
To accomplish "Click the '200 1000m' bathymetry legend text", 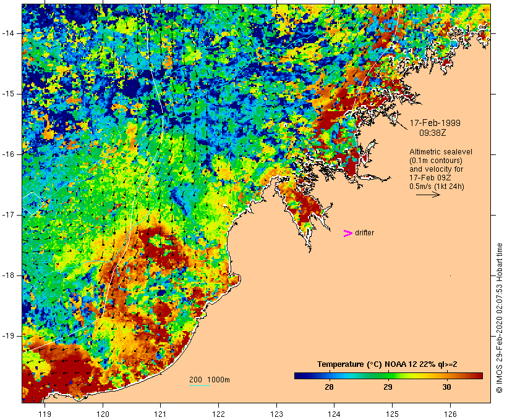I will [210, 380].
